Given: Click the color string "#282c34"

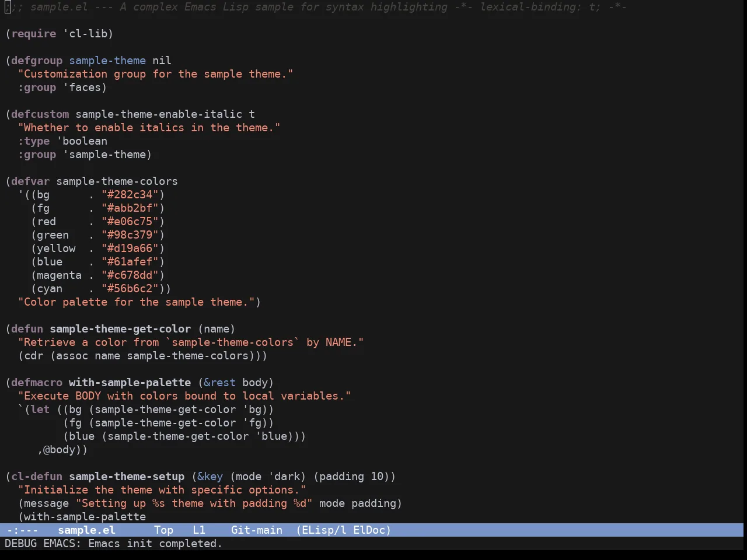Looking at the screenshot, I should point(130,195).
